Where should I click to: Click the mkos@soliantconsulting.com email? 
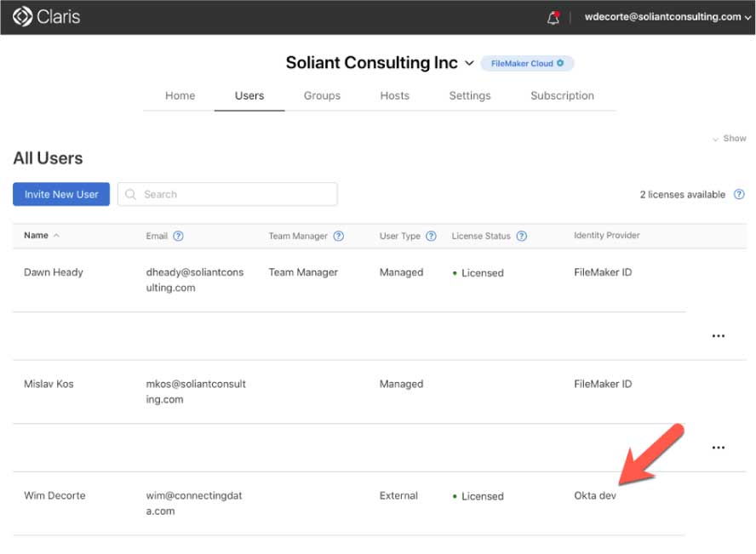click(x=196, y=391)
